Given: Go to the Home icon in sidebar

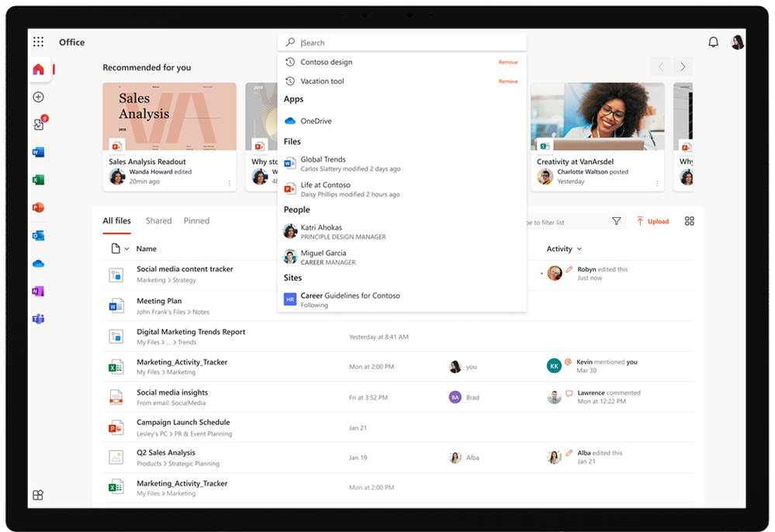Looking at the screenshot, I should point(38,69).
